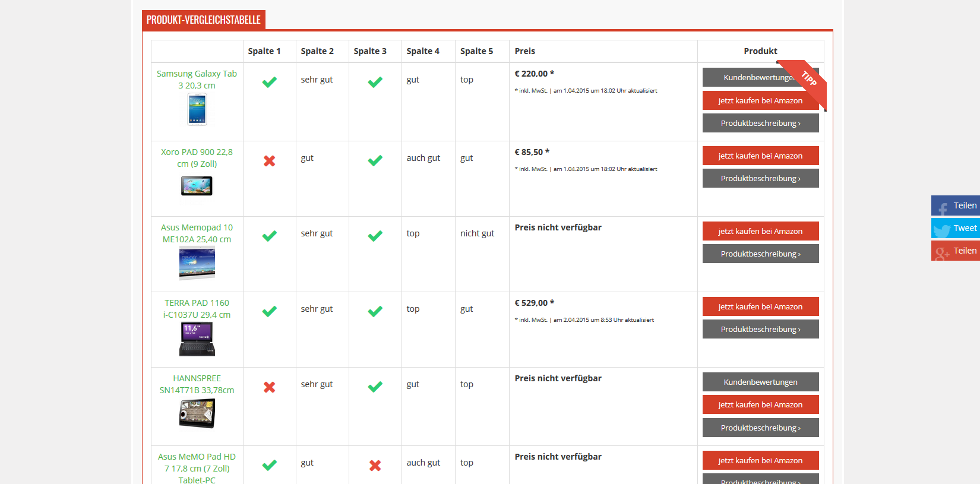Open the HANNSPREE SN14T71B product image
This screenshot has height=484, width=980.
point(197,413)
